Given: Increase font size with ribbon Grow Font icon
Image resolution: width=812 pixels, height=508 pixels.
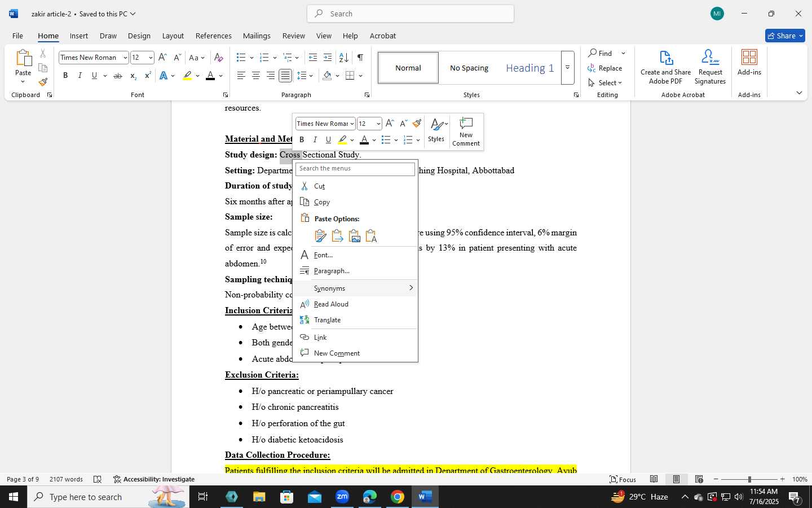Looking at the screenshot, I should (x=162, y=58).
